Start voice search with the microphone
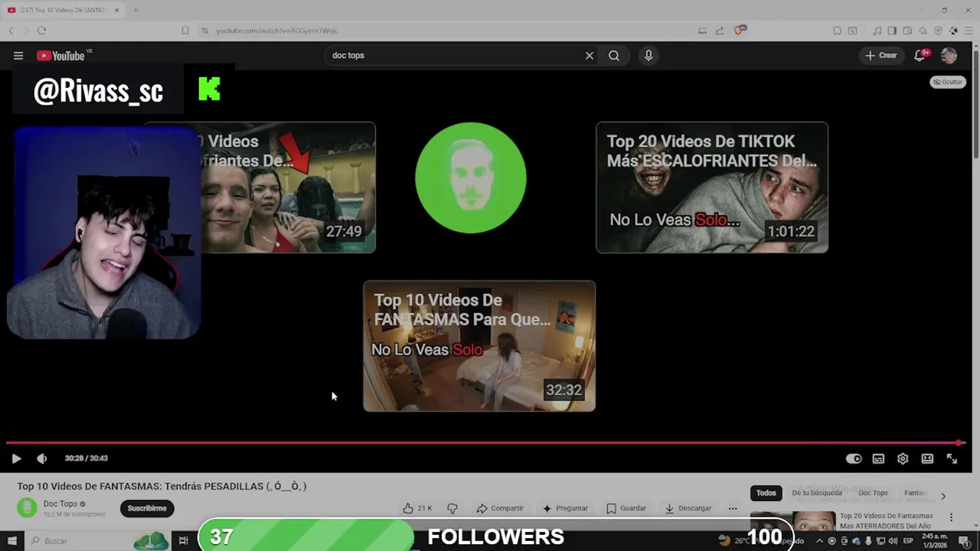The image size is (980, 551). tap(648, 55)
